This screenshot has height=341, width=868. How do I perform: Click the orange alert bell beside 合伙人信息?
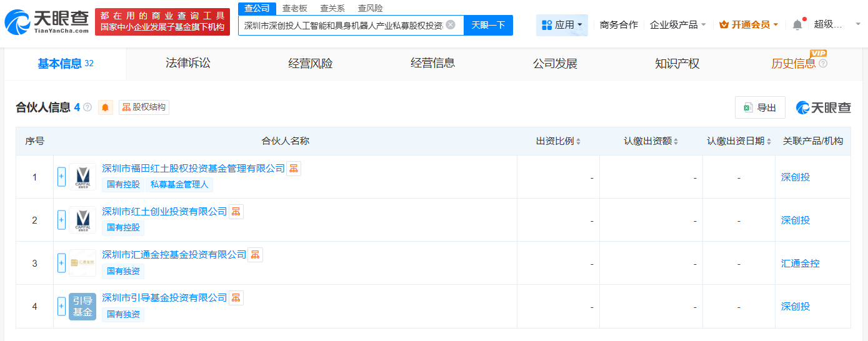[x=106, y=107]
